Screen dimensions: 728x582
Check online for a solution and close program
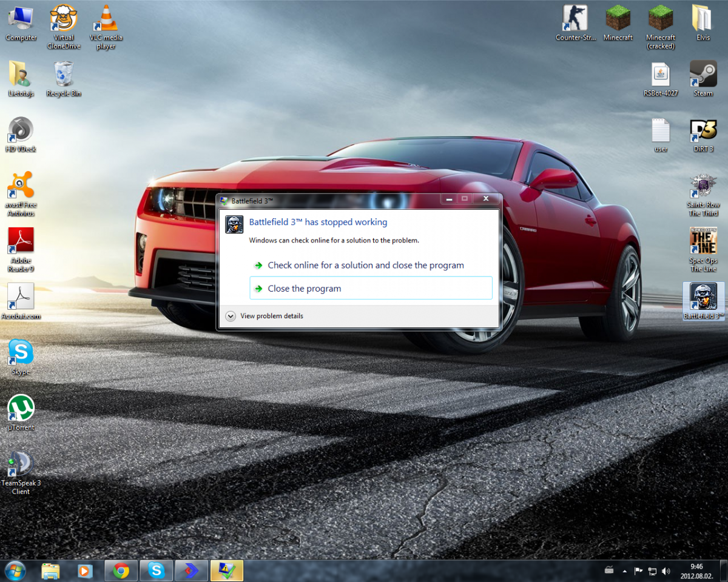371,266
